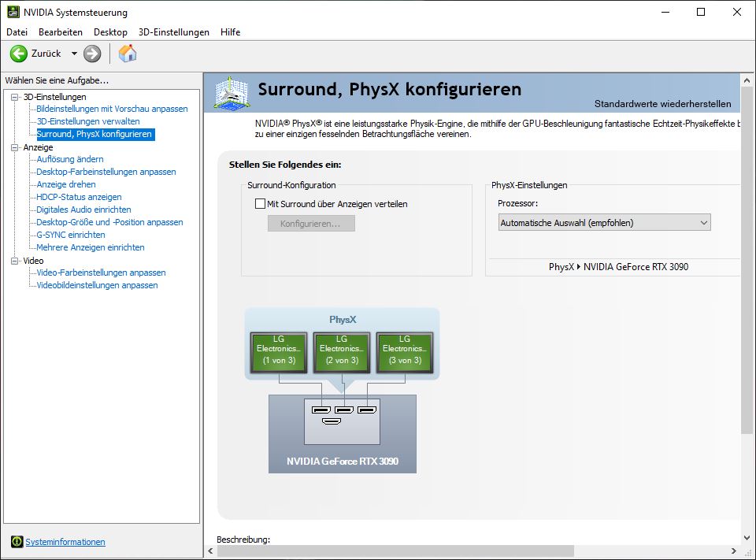Collapse the Anzeige tree node

click(14, 147)
